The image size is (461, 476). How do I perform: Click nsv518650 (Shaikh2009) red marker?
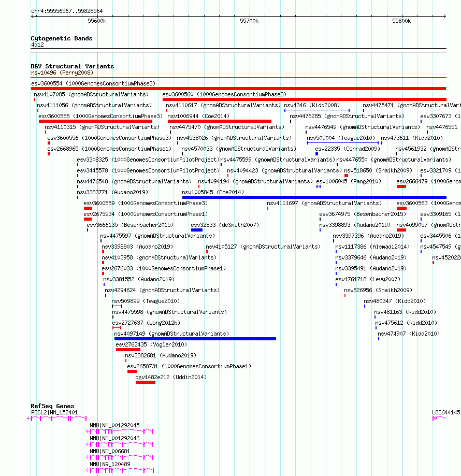tap(347, 176)
